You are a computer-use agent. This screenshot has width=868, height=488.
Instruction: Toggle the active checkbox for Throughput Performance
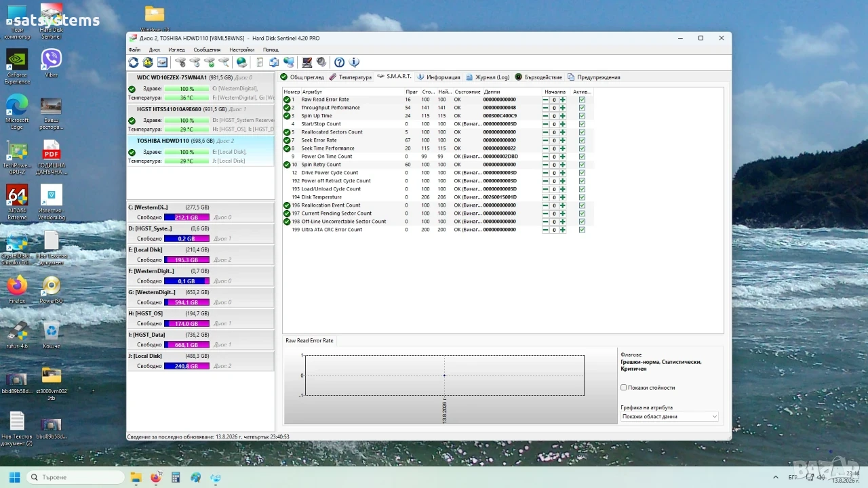(x=582, y=108)
